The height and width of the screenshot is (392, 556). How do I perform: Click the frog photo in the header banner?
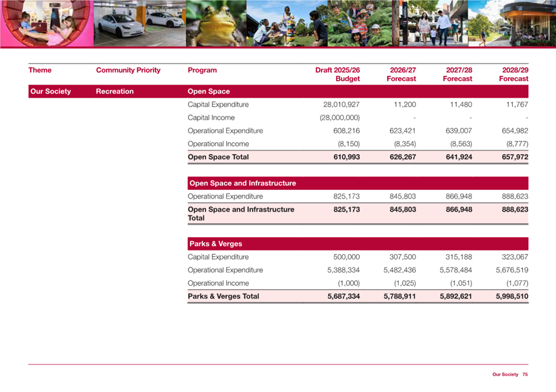click(216, 23)
